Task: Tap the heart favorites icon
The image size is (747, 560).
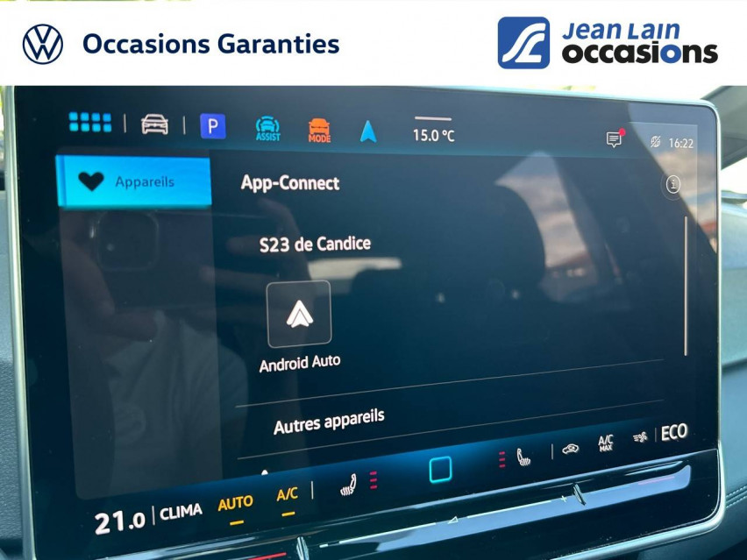Action: coord(91,181)
